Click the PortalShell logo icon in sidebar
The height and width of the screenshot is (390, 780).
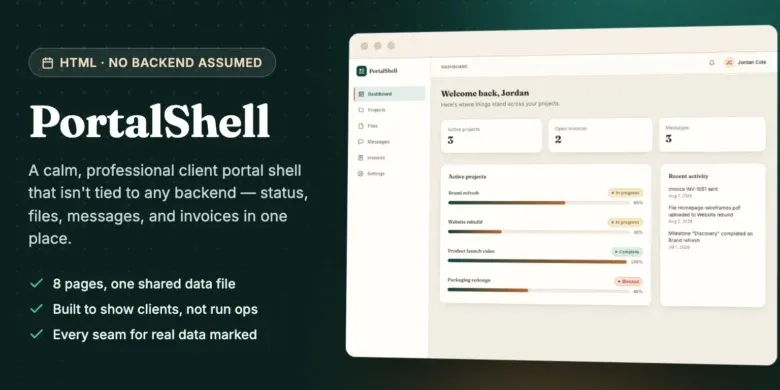(362, 71)
